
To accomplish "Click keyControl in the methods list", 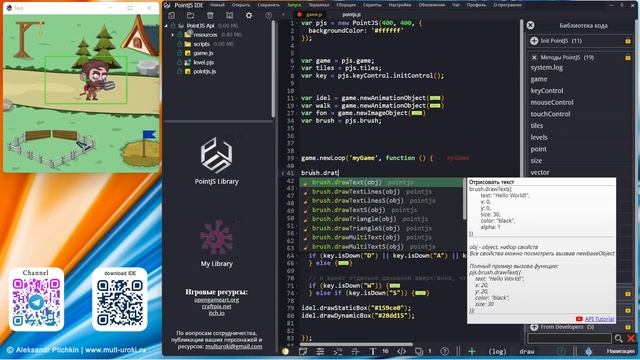I will click(x=547, y=91).
